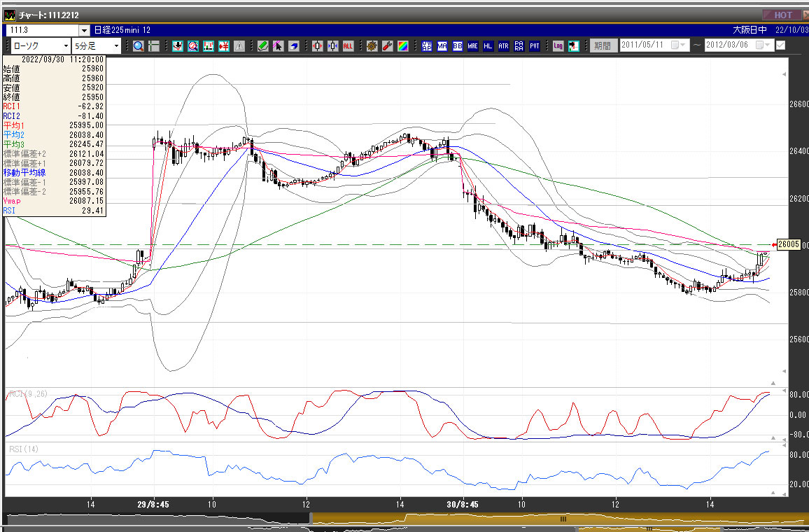Click the RCI2 -81.40 row
Screen dimensions: 809x532
point(54,116)
